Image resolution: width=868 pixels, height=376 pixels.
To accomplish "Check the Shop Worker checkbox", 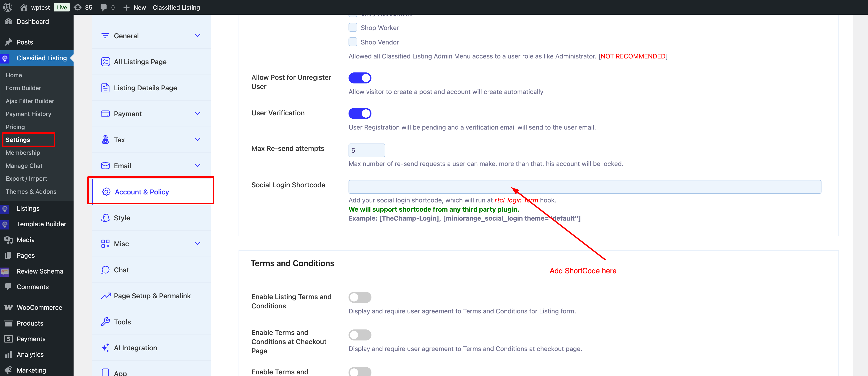I will tap(353, 27).
